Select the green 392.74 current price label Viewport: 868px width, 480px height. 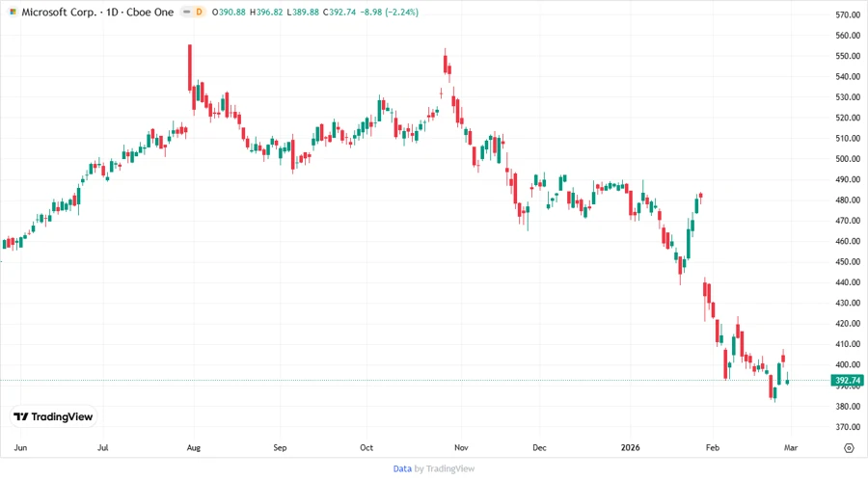(846, 381)
